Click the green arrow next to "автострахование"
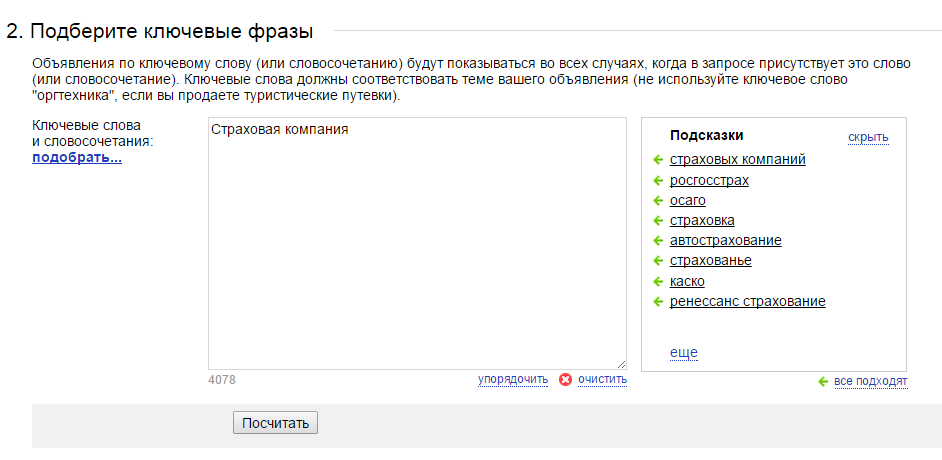This screenshot has width=942, height=460. (658, 241)
